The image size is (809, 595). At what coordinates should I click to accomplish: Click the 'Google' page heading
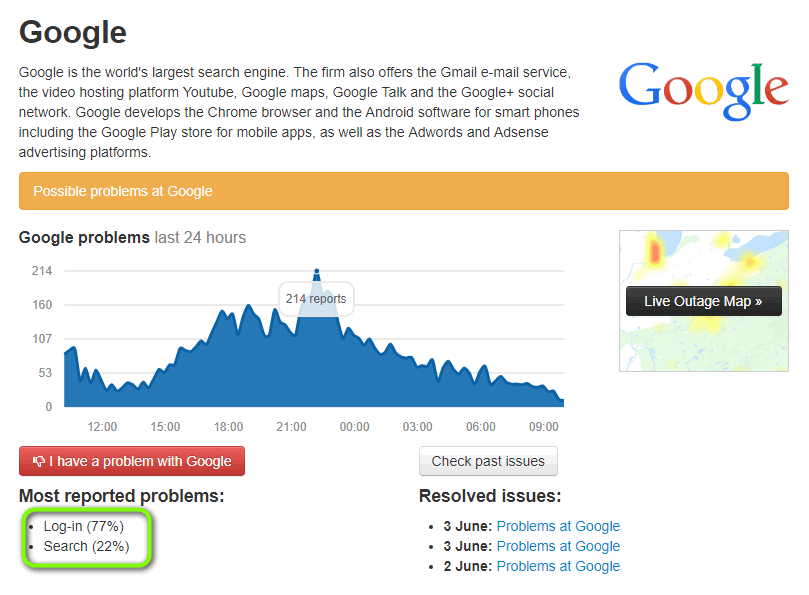point(73,33)
